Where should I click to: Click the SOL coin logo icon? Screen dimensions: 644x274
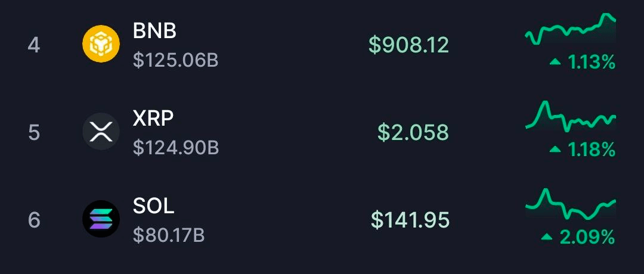coord(101,219)
